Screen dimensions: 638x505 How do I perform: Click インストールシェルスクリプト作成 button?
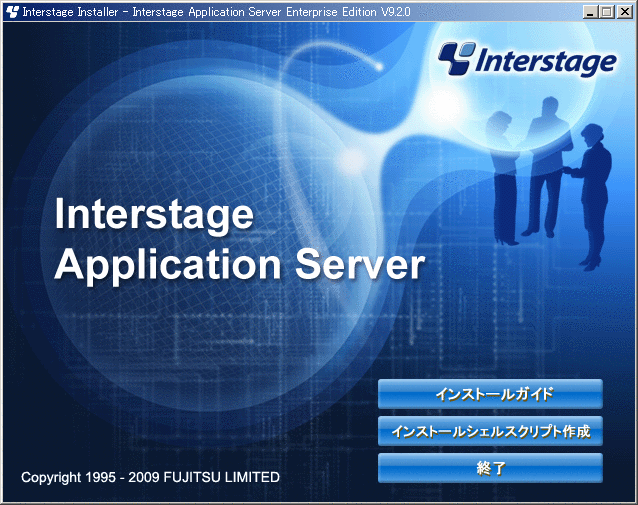(490, 431)
